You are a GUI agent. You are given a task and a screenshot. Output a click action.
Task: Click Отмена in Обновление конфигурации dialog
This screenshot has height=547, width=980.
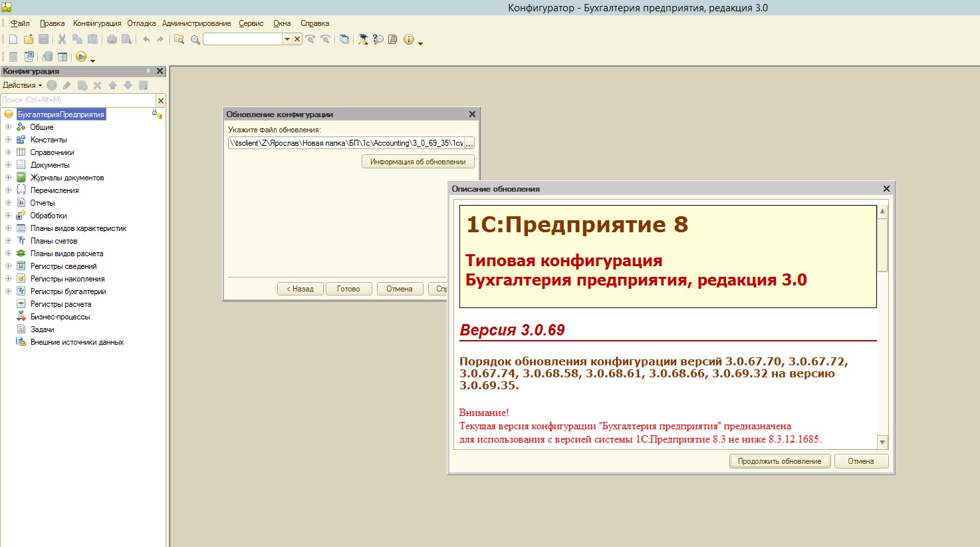click(x=400, y=289)
